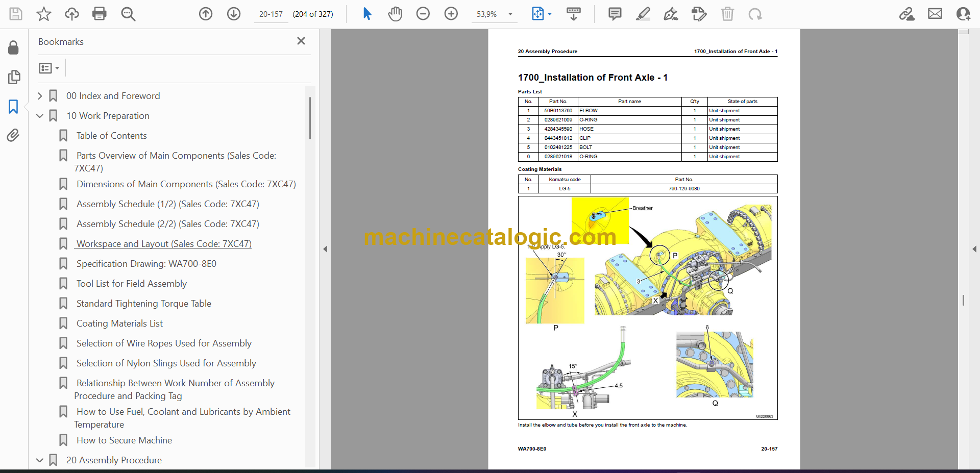Open Table of Contents bookmark
The height and width of the screenshot is (473, 980).
111,136
